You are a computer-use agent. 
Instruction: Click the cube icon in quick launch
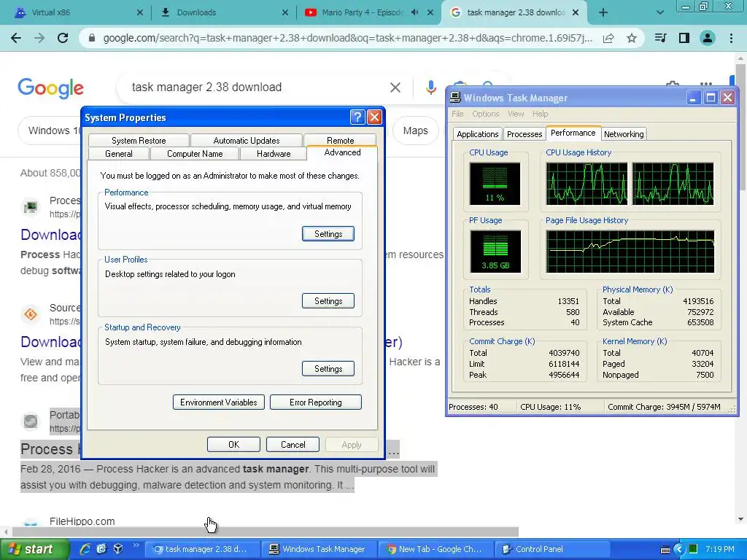118,549
